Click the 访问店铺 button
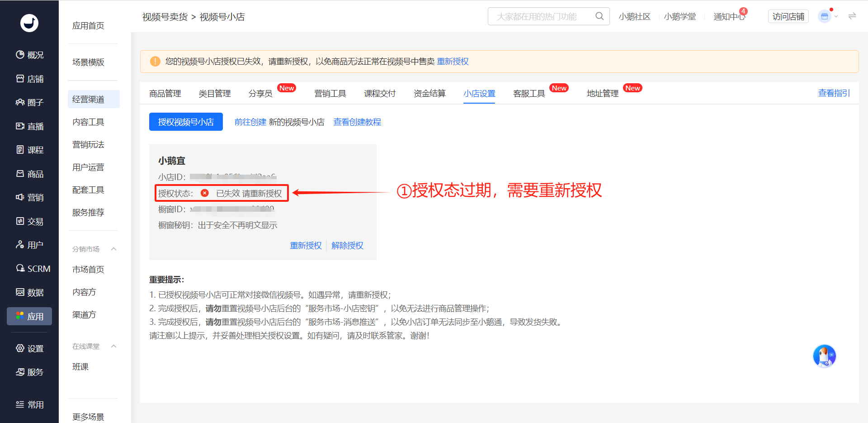This screenshot has height=423, width=868. [x=788, y=16]
